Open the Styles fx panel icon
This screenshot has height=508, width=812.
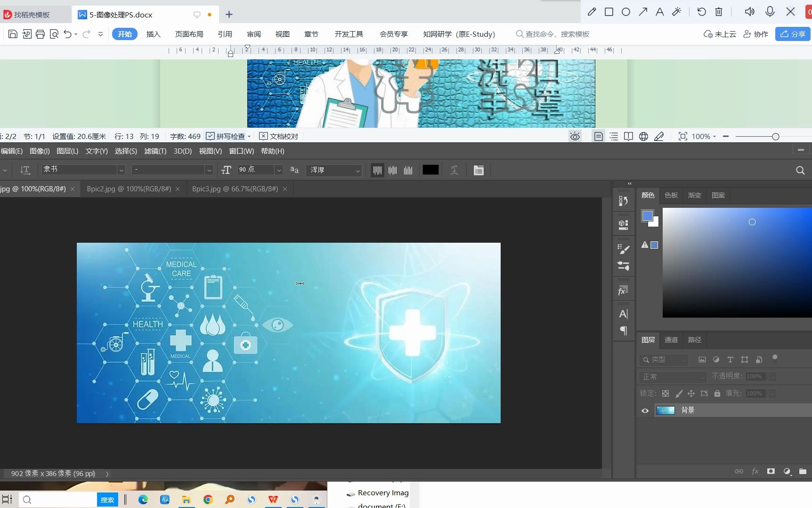click(x=623, y=291)
